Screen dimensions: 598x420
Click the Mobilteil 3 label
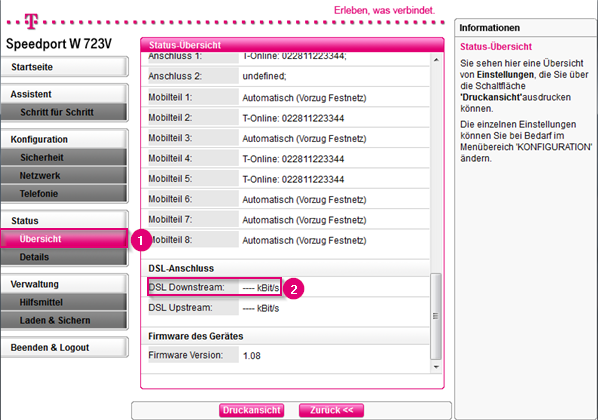(170, 138)
